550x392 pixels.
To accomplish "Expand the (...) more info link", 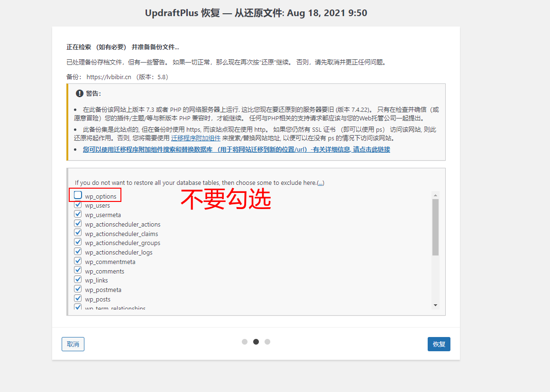I will 321,182.
